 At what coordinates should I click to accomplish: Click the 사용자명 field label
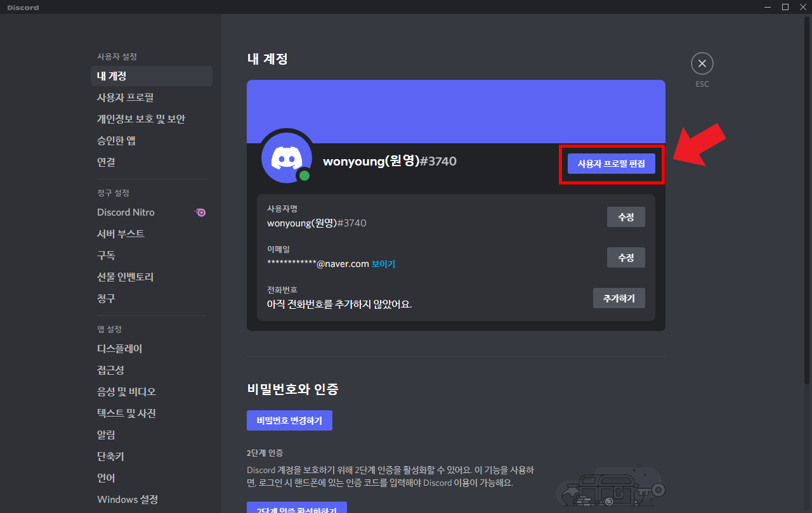282,209
